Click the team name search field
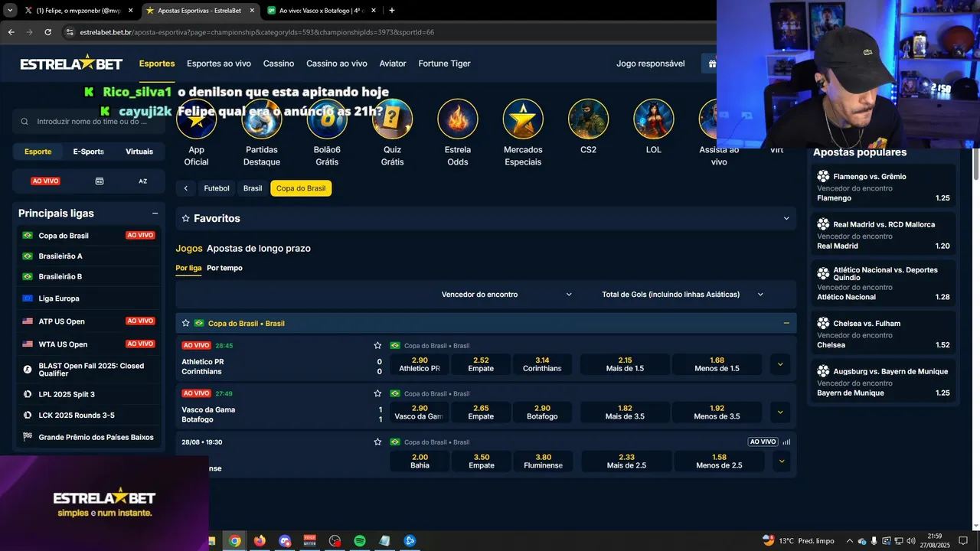 click(x=89, y=122)
